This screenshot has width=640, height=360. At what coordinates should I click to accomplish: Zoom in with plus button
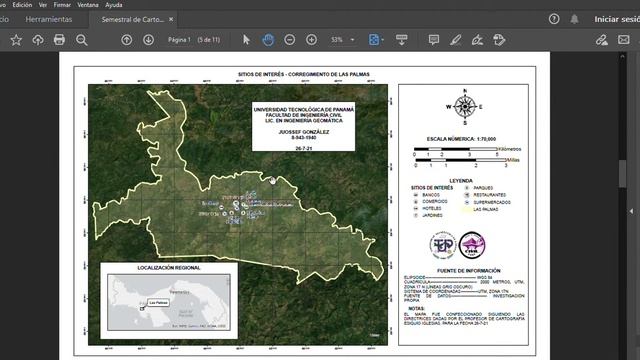click(x=311, y=40)
